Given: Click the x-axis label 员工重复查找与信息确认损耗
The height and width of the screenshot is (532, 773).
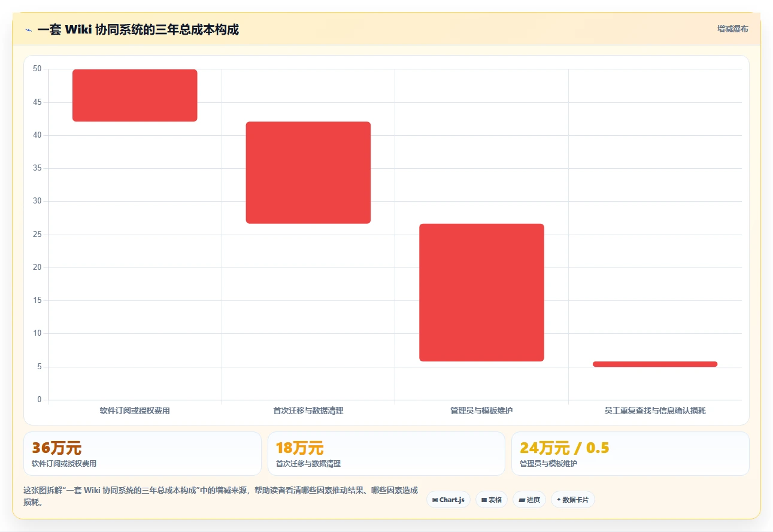Looking at the screenshot, I should coord(655,411).
